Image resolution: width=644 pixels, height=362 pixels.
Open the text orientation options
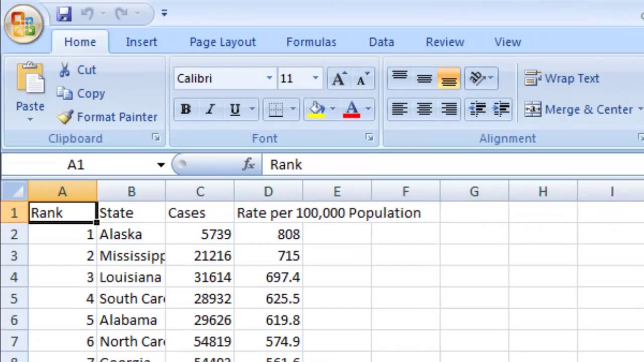click(481, 78)
